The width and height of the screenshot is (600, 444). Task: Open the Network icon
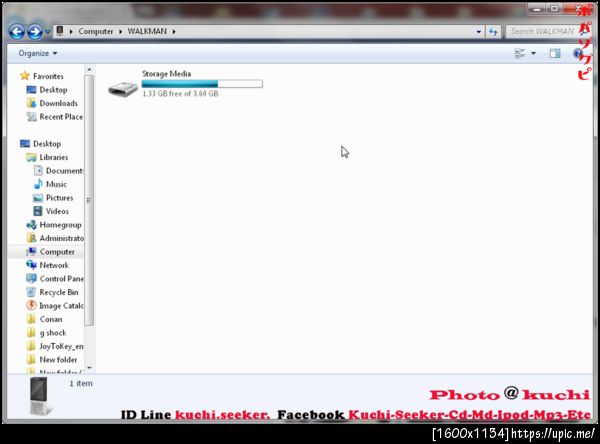pyautogui.click(x=31, y=265)
